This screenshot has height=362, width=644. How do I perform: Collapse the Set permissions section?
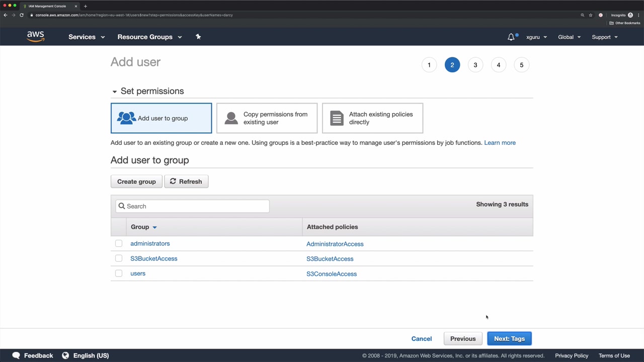coord(115,92)
